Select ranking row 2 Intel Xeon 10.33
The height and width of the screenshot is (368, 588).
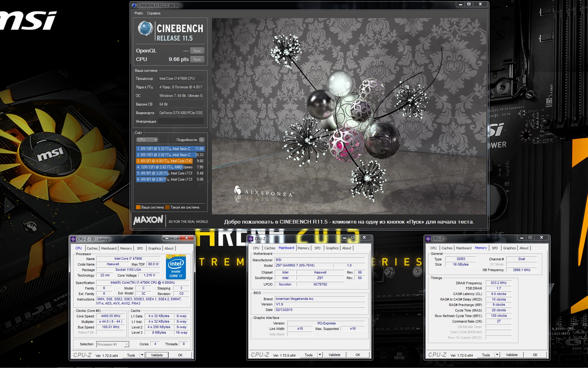coord(170,155)
